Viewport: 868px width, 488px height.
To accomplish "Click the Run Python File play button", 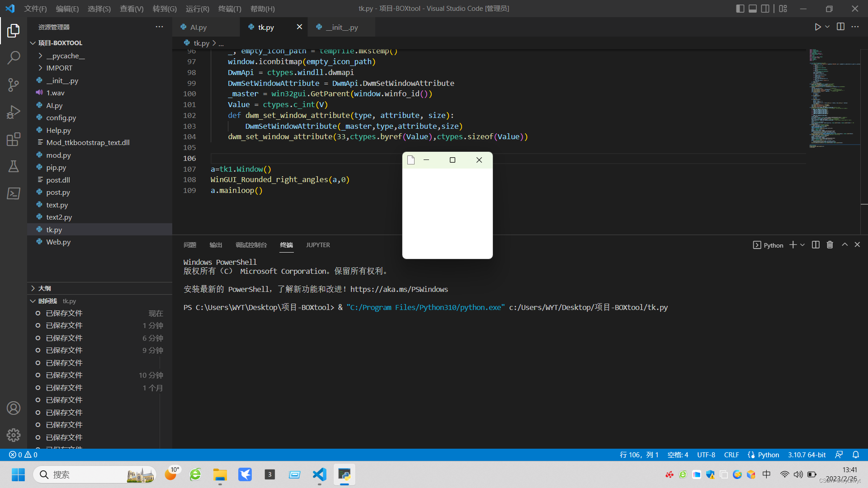I will (x=817, y=27).
